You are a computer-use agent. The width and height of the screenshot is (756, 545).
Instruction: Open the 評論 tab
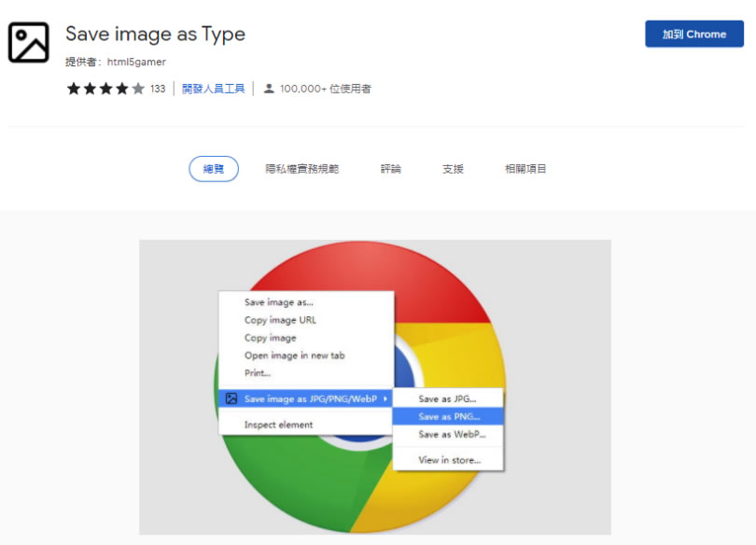(390, 169)
